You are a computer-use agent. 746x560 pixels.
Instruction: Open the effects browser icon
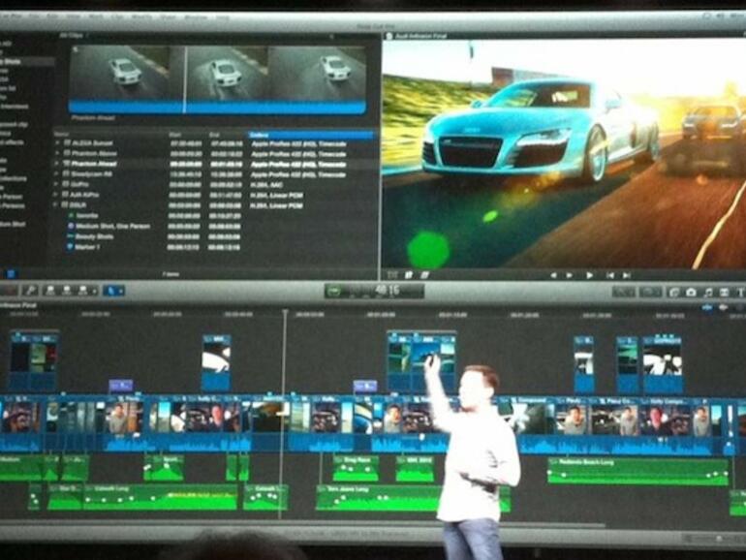(x=674, y=293)
